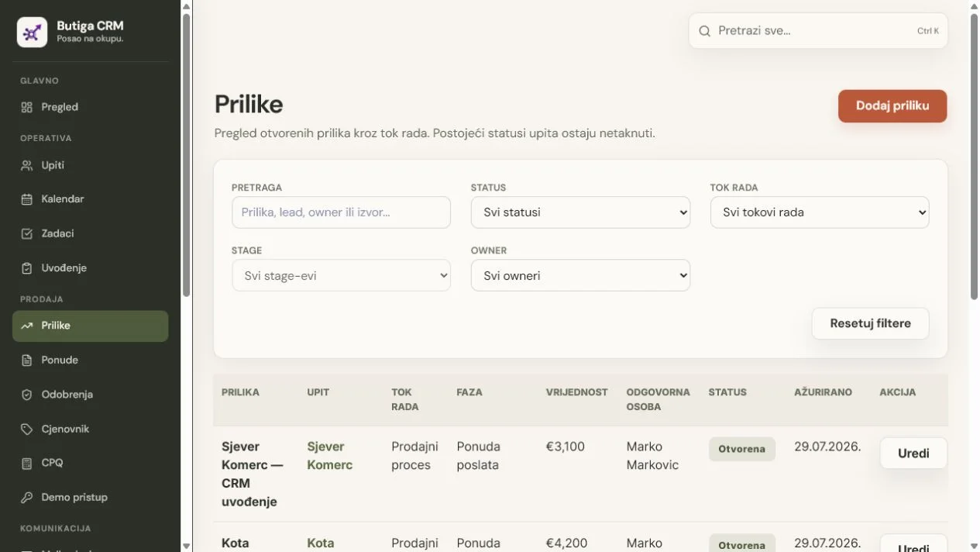Expand the Tok rada filter dropdown
This screenshot has width=980, height=552.
tap(820, 212)
